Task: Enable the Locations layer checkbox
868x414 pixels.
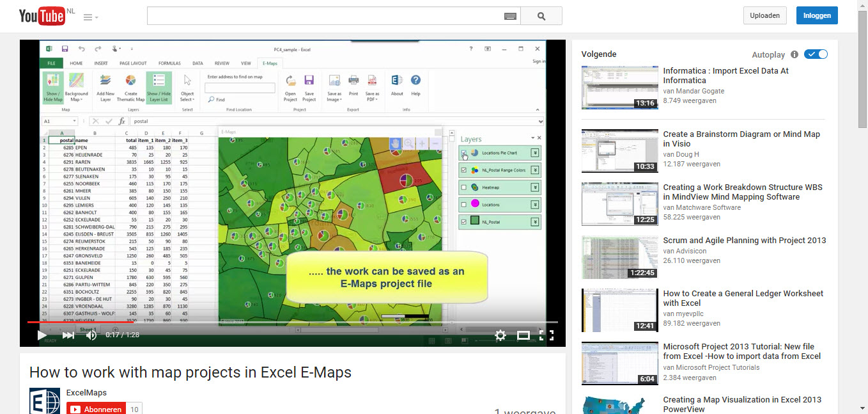Action: [x=463, y=205]
